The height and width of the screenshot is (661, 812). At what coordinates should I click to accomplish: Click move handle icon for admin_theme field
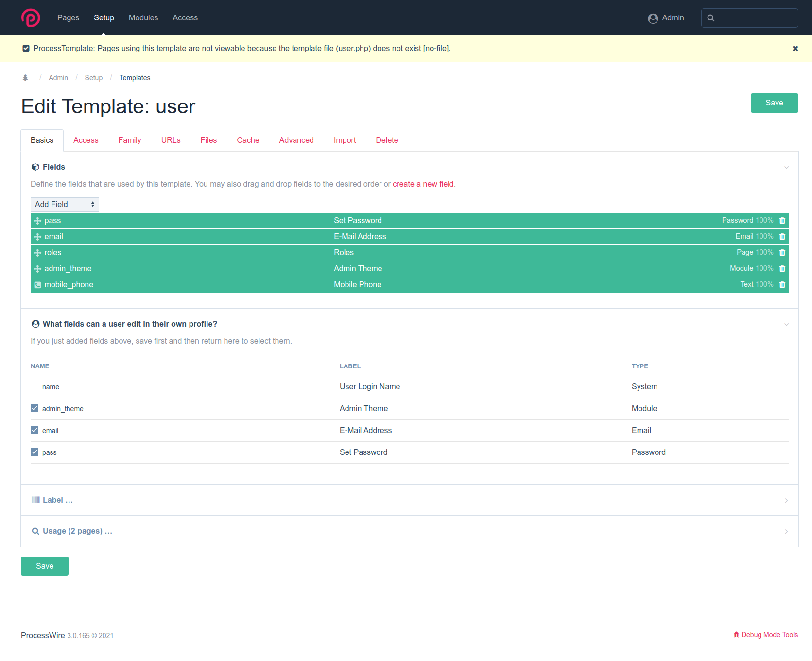pyautogui.click(x=37, y=269)
